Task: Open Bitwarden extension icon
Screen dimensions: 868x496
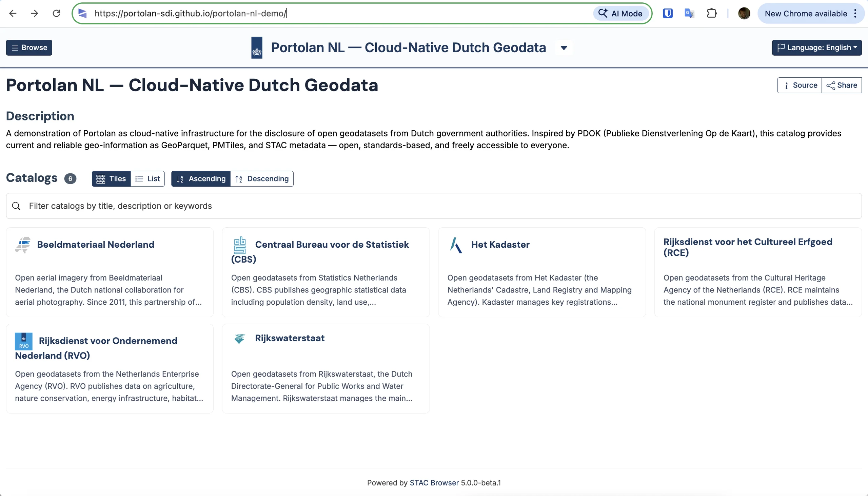Action: [x=667, y=13]
